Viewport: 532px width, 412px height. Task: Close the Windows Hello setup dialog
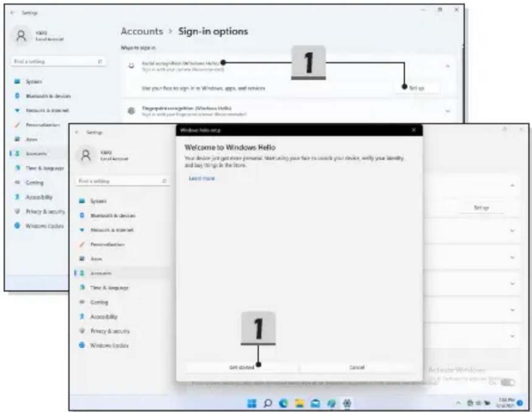(413, 130)
